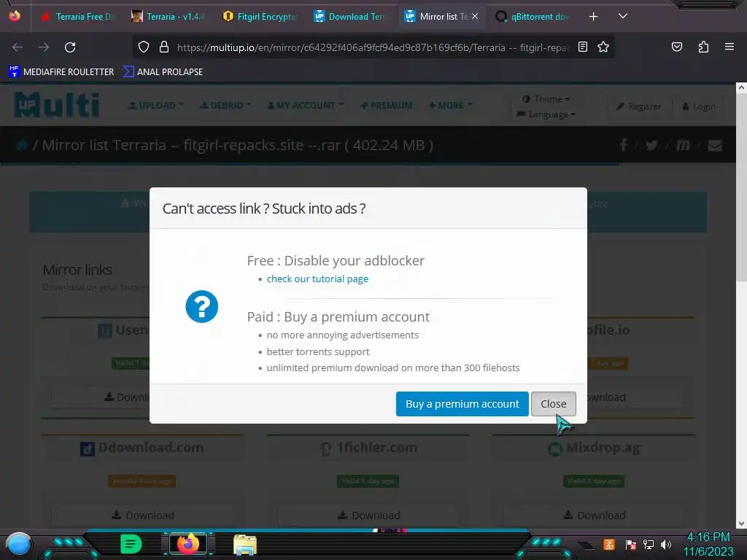Click the network tray icon
747x560 pixels.
pyautogui.click(x=648, y=544)
